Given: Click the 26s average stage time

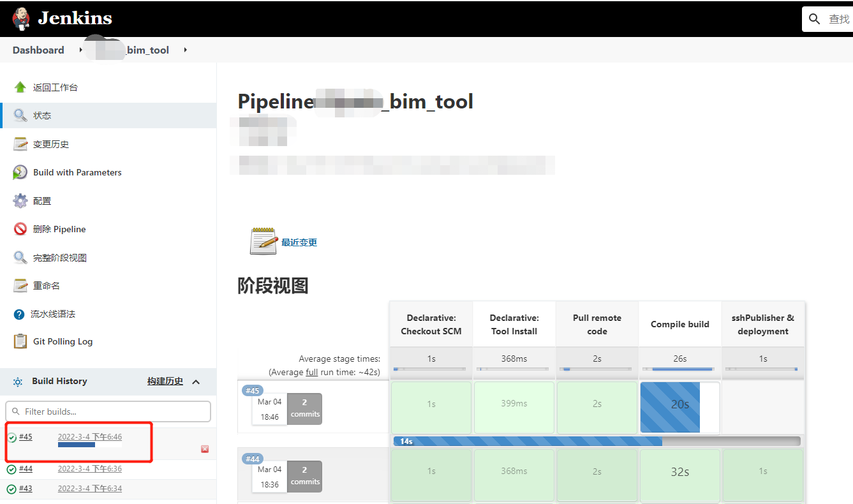Looking at the screenshot, I should (x=680, y=359).
